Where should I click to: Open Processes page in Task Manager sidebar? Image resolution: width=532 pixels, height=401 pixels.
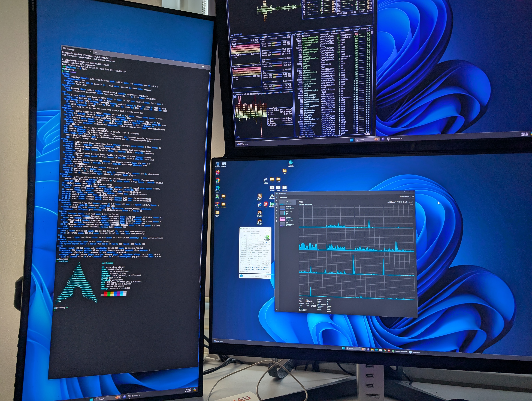click(x=277, y=201)
